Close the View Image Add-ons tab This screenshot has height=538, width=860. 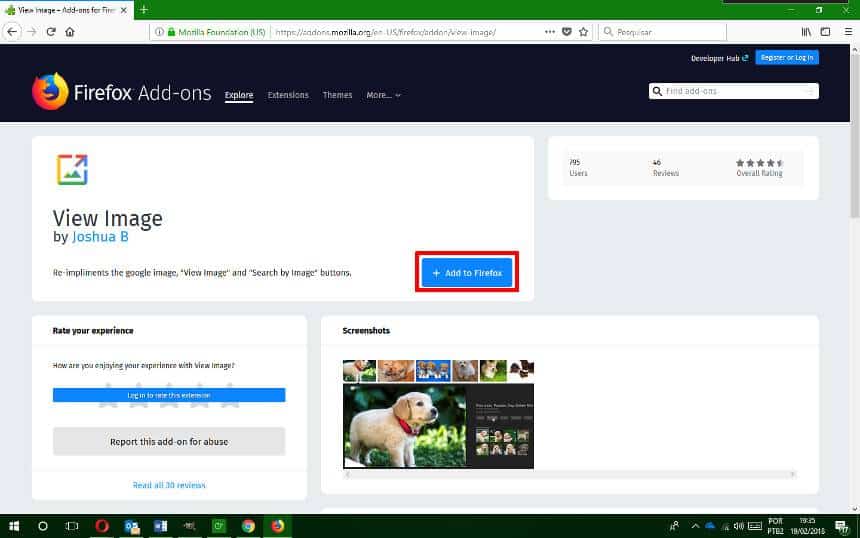pyautogui.click(x=124, y=10)
